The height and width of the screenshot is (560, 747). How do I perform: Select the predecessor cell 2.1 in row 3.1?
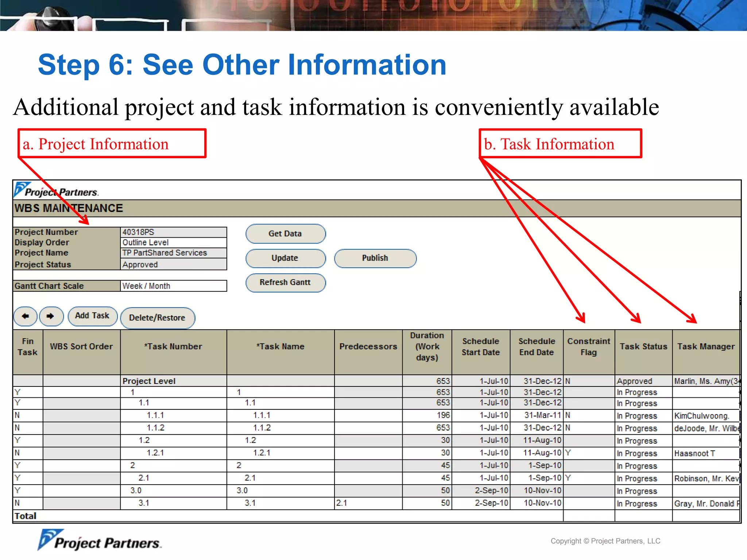coord(368,503)
